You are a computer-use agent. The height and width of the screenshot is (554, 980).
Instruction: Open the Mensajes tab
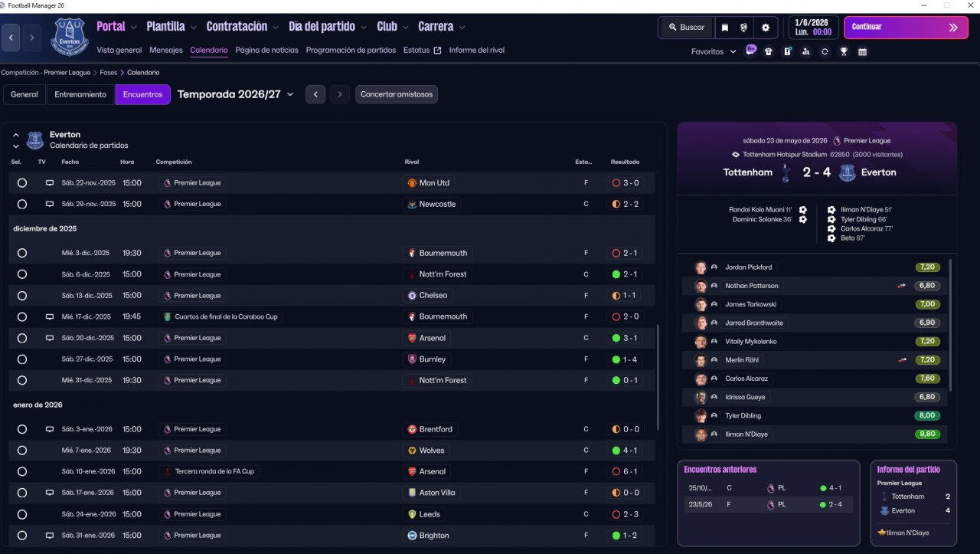tap(166, 51)
